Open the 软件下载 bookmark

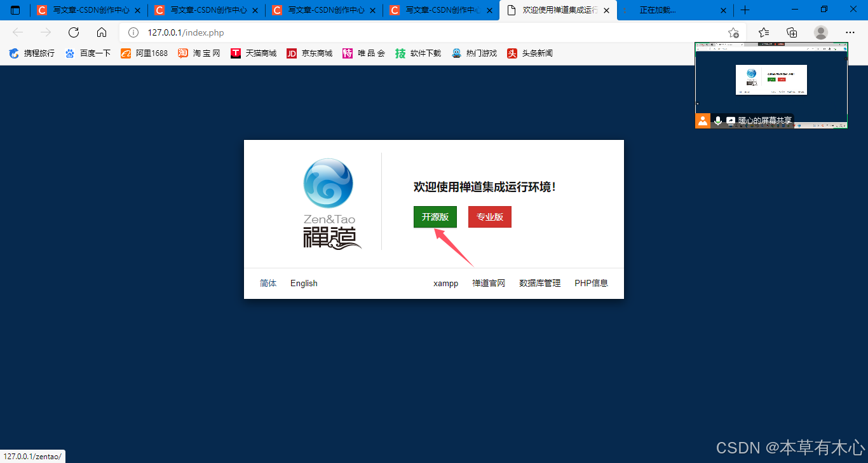click(418, 53)
